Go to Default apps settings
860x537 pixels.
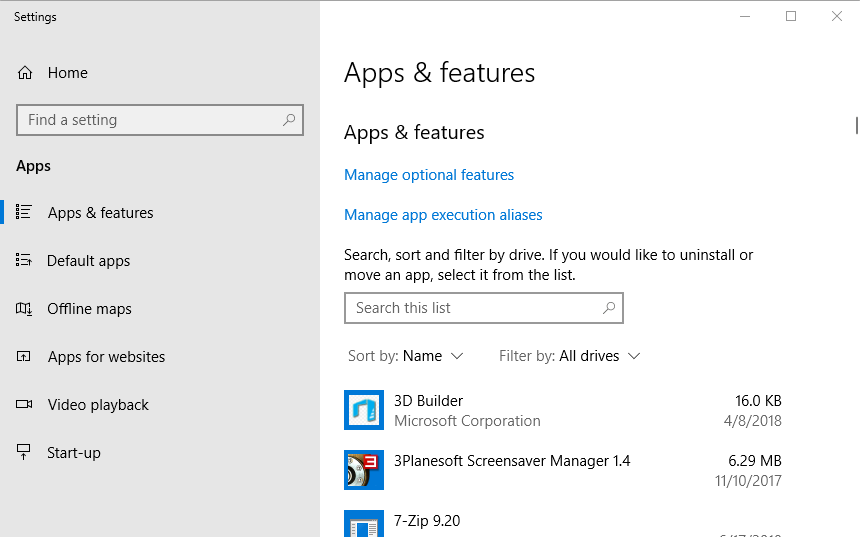(160, 261)
